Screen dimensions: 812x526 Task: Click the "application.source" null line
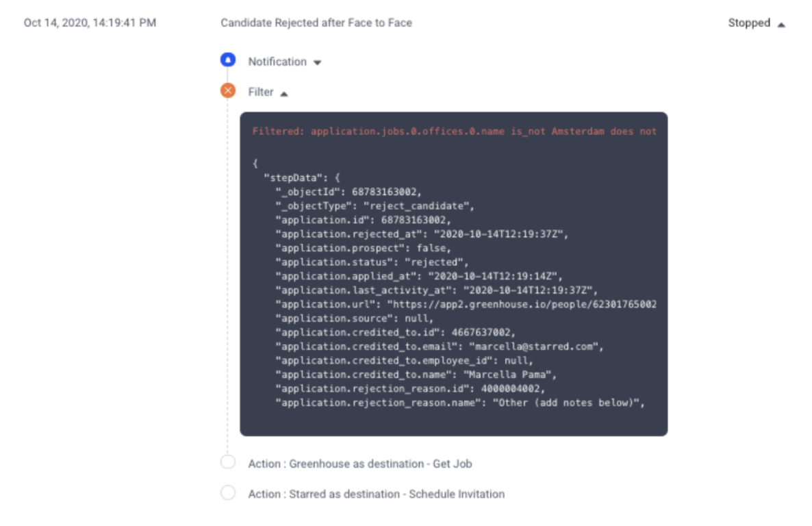coord(354,318)
